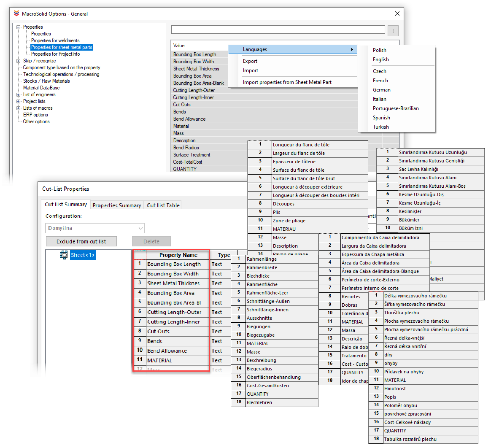
Task: Pick French language
Action: tap(380, 81)
